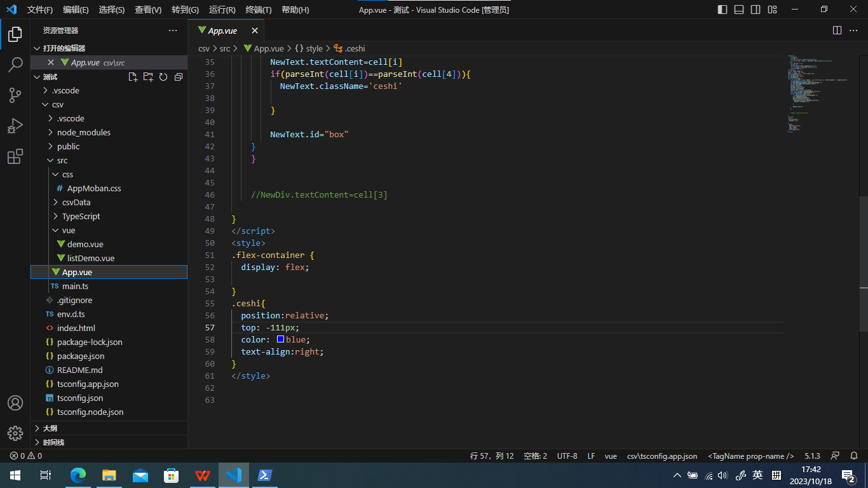This screenshot has height=488, width=868.
Task: Click the Refresh Explorer icon
Action: [163, 77]
